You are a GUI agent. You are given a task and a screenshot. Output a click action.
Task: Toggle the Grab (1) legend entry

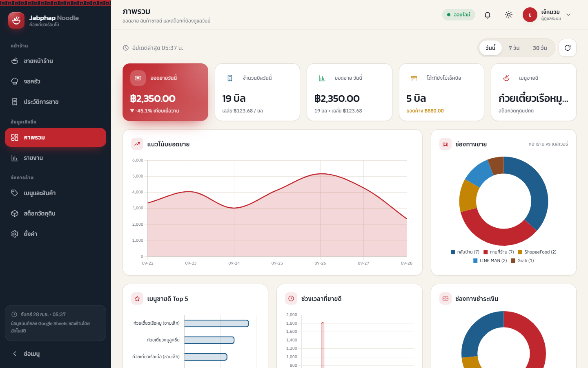click(522, 261)
